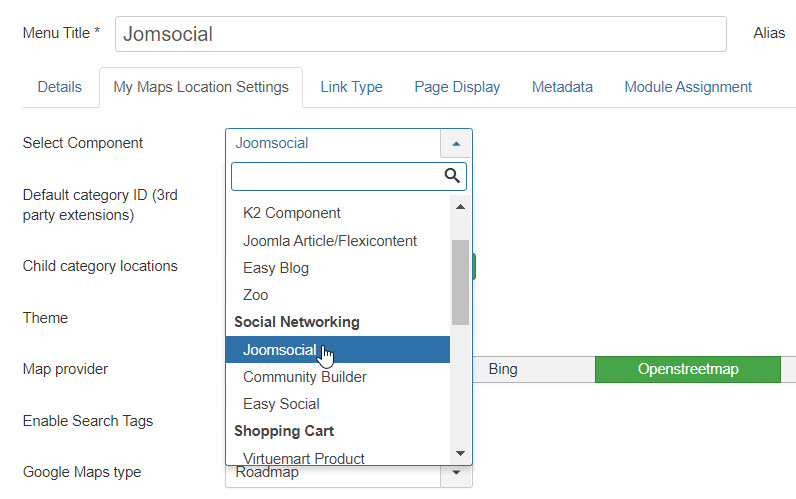Pick Easy Blog in component list
The image size is (796, 499).
pyautogui.click(x=276, y=268)
